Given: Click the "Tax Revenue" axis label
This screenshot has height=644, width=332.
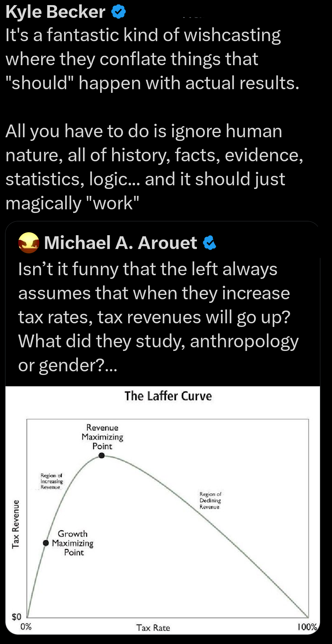Looking at the screenshot, I should 15,524.
